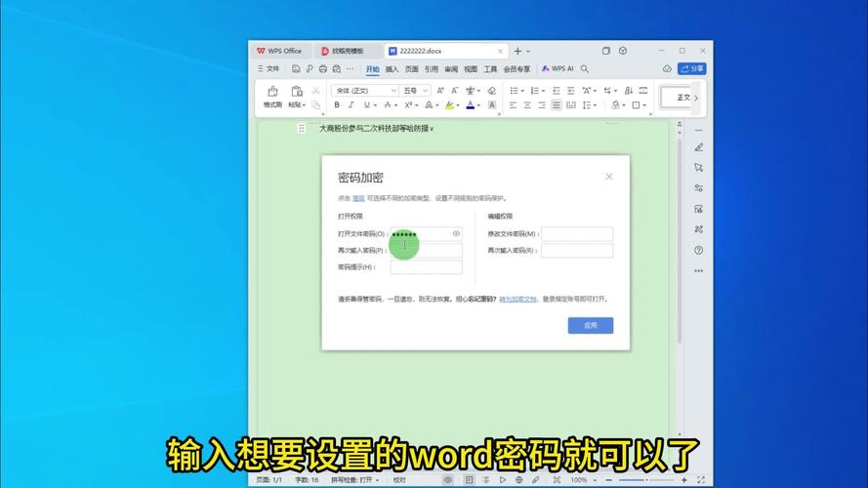
Task: Click the Align Right icon
Action: (x=541, y=104)
